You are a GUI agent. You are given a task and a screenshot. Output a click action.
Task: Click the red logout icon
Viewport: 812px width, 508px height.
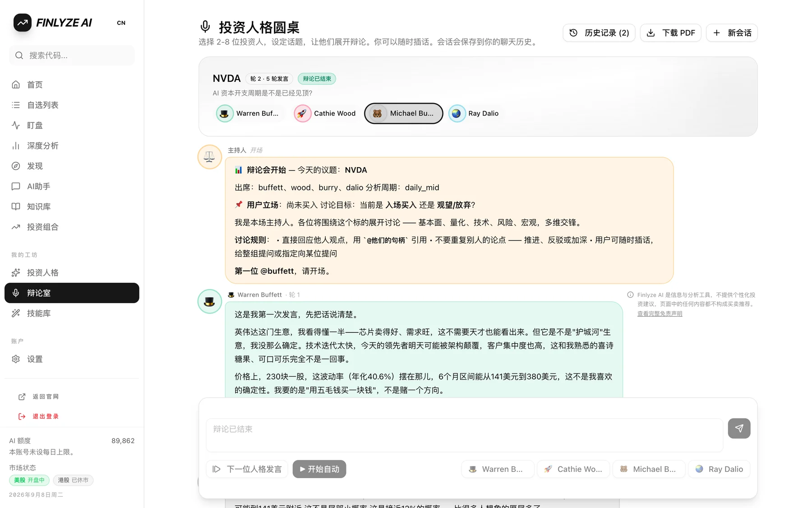click(22, 416)
